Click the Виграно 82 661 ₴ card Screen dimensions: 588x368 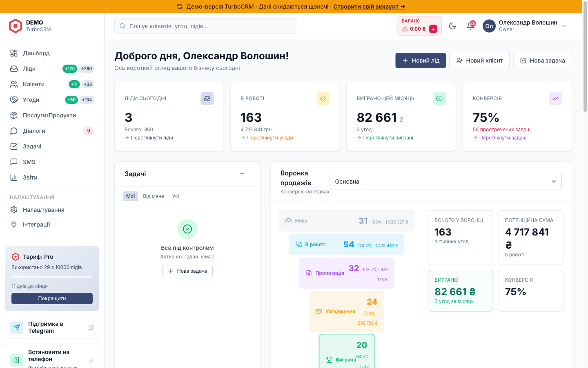tap(460, 291)
